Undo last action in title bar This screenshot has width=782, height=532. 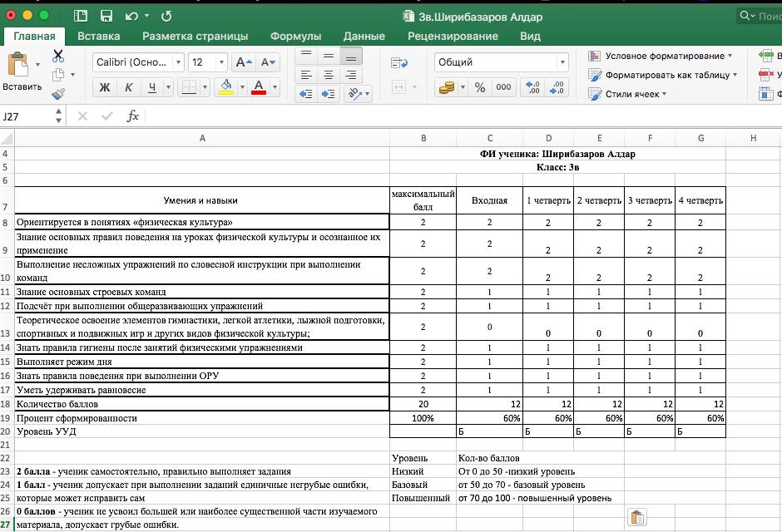(x=131, y=16)
